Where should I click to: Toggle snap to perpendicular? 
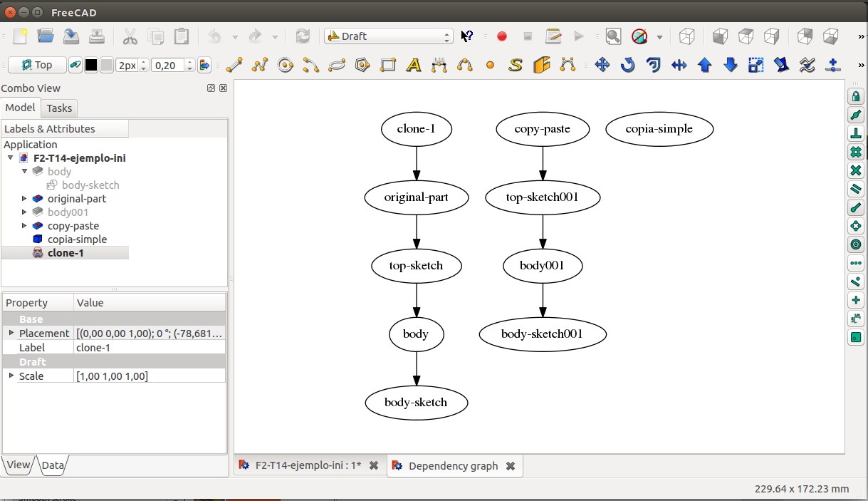pos(856,133)
